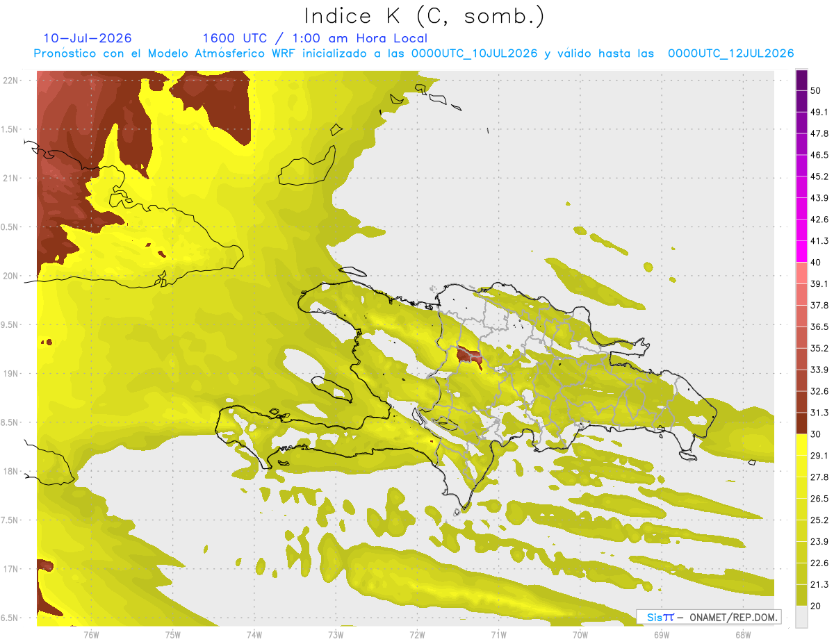Image resolution: width=834 pixels, height=644 pixels.
Task: Click the '22N' latitude label
Action: click(12, 80)
